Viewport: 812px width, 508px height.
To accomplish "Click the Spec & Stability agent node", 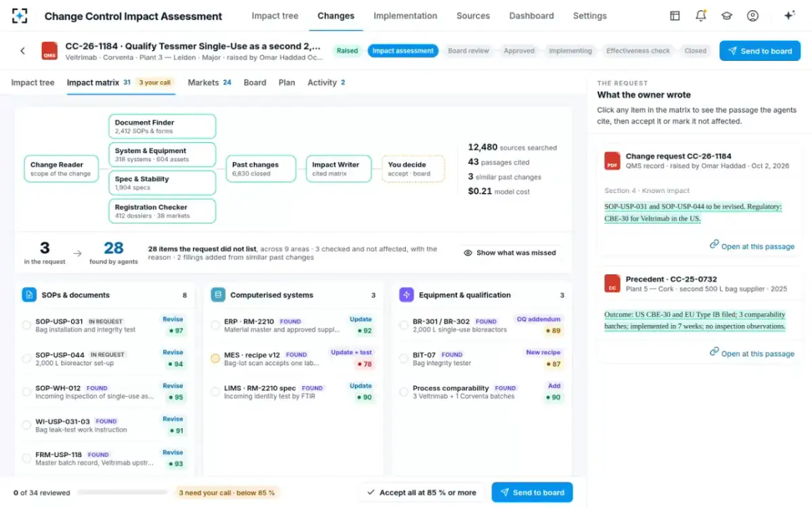I will coord(162,183).
